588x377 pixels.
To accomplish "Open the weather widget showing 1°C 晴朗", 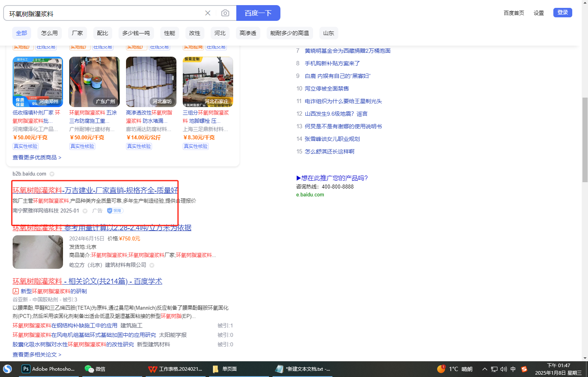I will (455, 369).
